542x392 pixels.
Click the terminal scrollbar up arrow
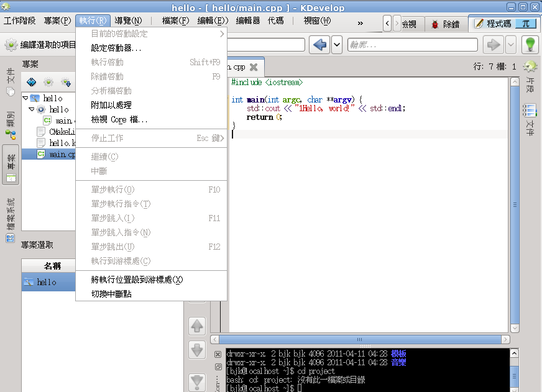click(x=515, y=353)
